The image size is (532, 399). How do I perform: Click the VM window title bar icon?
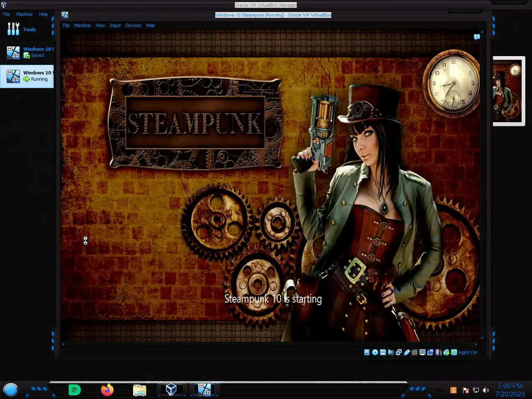coord(65,15)
